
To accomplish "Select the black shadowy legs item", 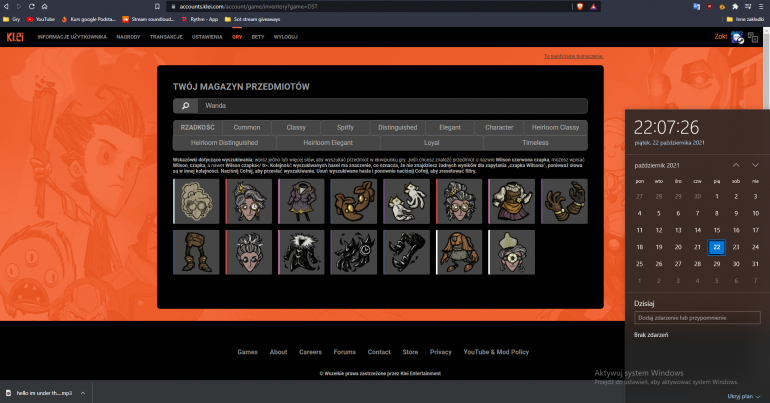I will pos(406,252).
